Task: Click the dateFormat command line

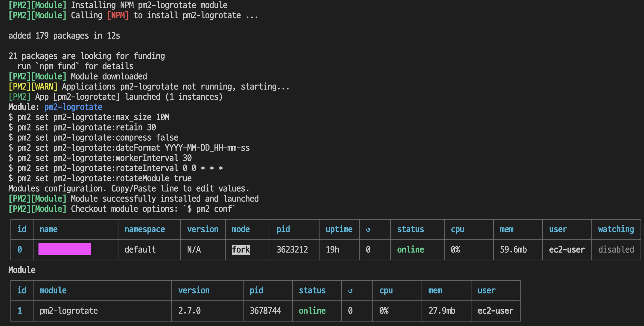Action: coord(129,148)
